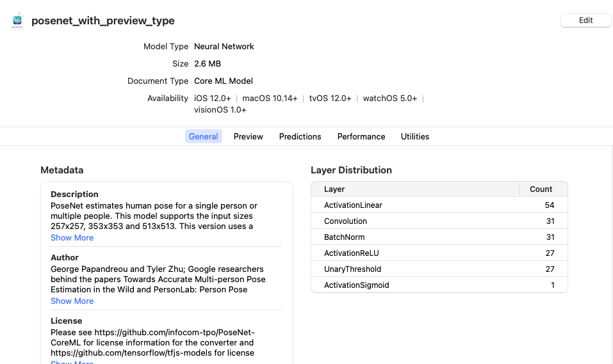Click the Layer Distribution heading

351,170
